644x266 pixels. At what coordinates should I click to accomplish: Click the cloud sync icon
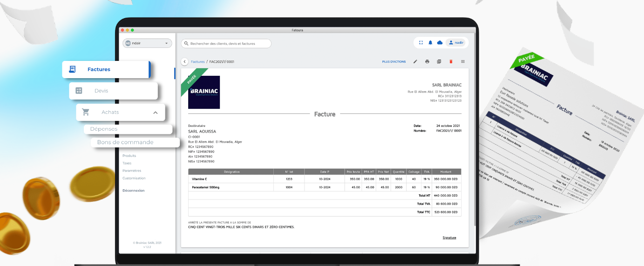click(x=440, y=42)
